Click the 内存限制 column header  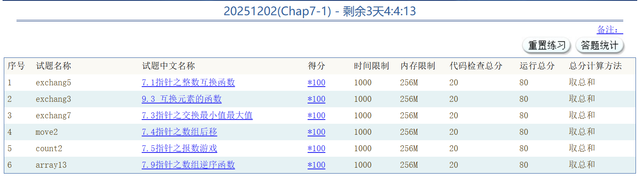pyautogui.click(x=418, y=66)
